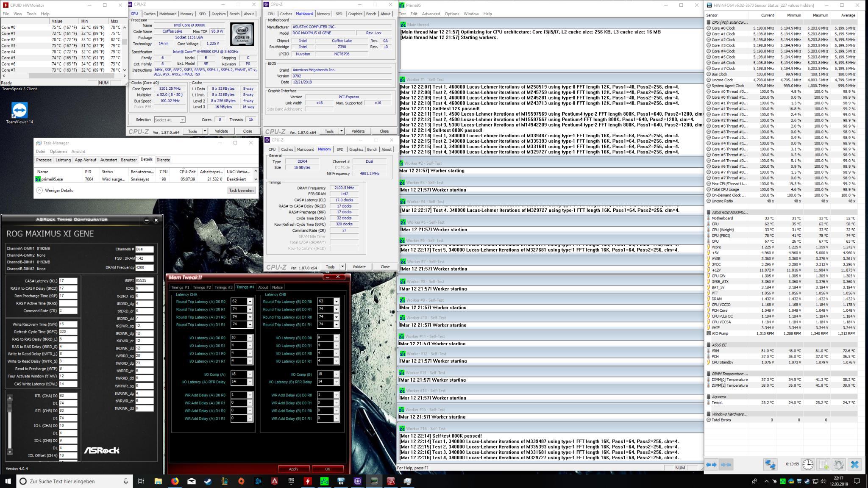Click HWiNFO expand-columns blue arrows icon
This screenshot has height=488, width=868.
tap(712, 465)
